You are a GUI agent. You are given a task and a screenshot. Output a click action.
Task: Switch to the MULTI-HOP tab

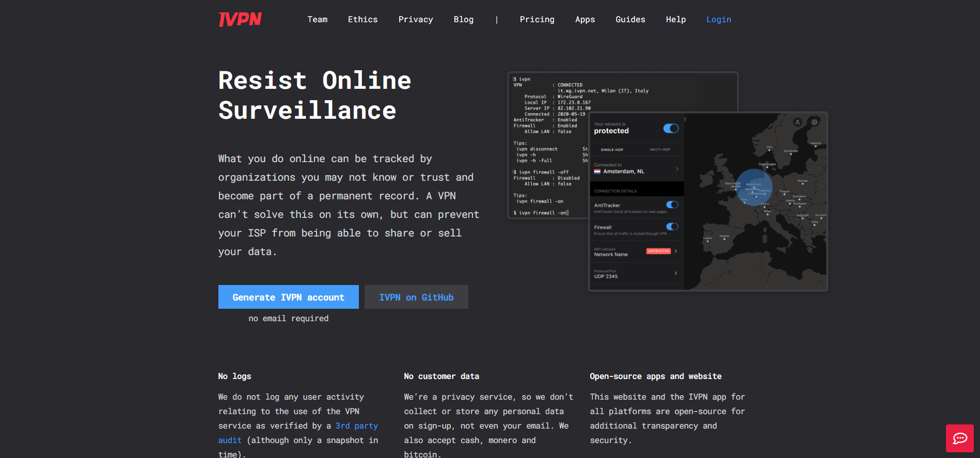[659, 150]
